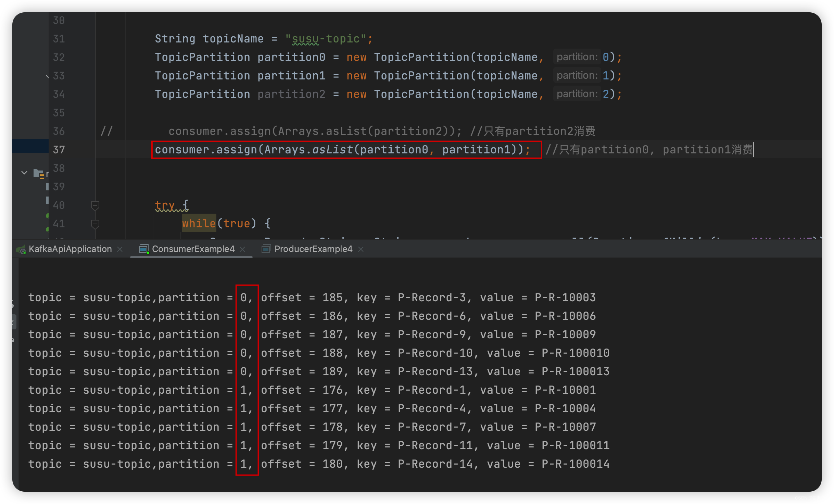Click the partition1 variable declaration on line 33
The image size is (834, 504).
(291, 76)
